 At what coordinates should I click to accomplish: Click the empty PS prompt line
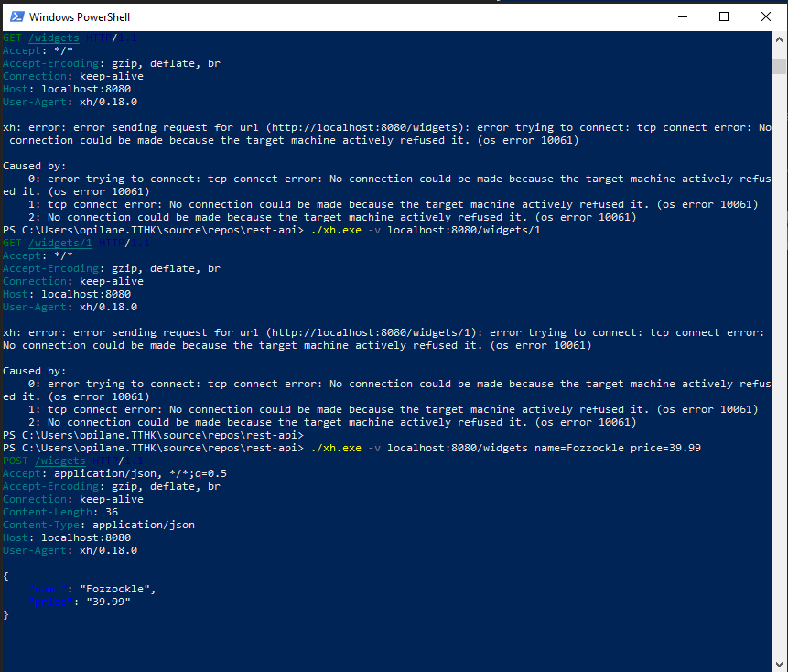coord(153,435)
